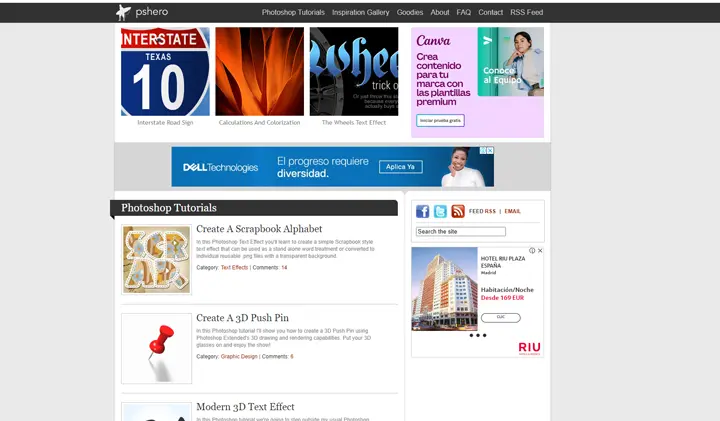The image size is (720, 421).
Task: Go to Inspiration Gallery menu item
Action: click(x=360, y=12)
